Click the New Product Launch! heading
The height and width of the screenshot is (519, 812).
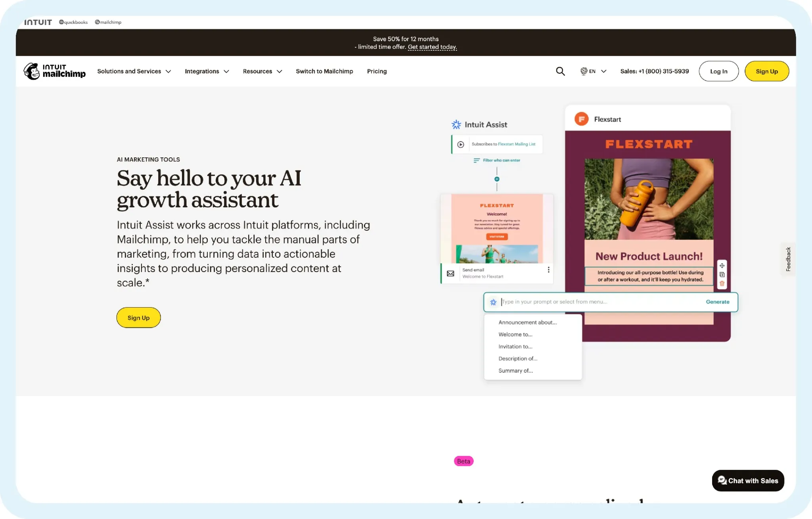coord(649,256)
